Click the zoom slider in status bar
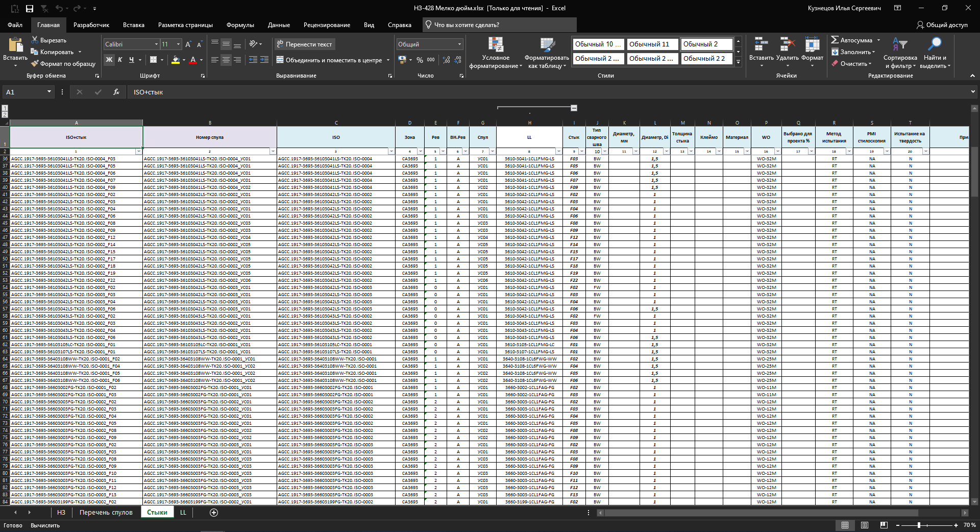Screen dimensions: 980x532 click(x=919, y=525)
